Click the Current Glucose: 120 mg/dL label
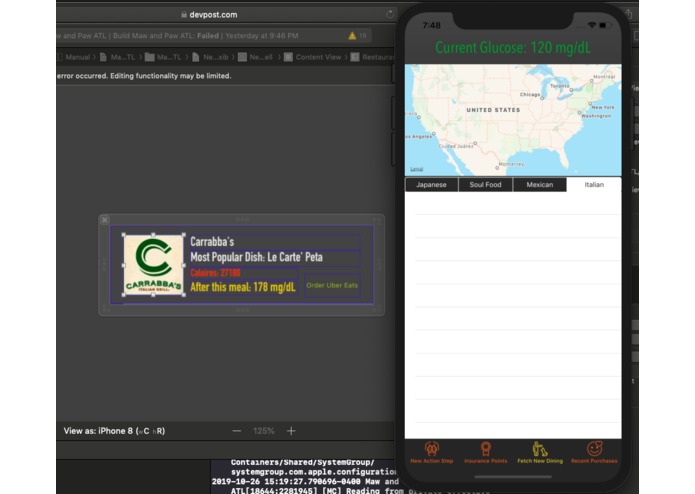This screenshot has width=695, height=494. point(513,47)
